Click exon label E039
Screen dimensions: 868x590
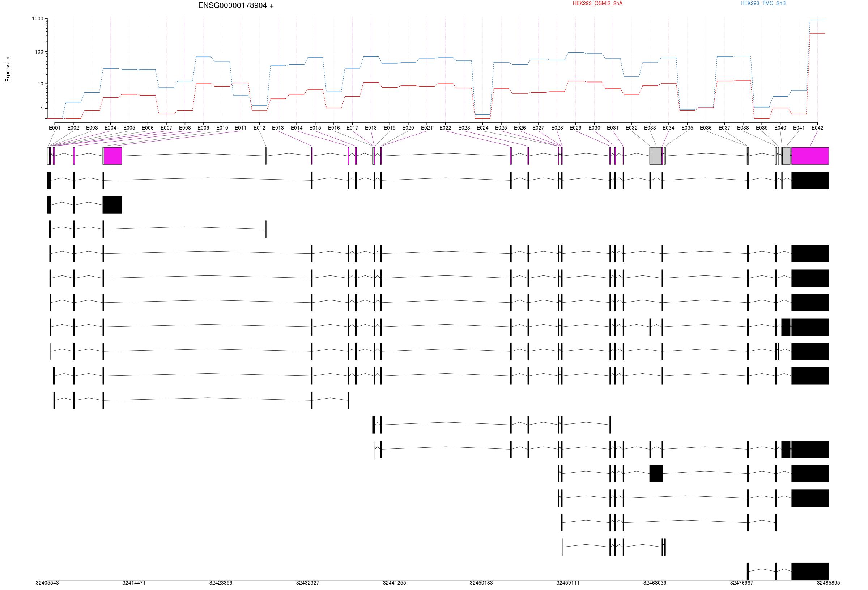click(762, 128)
